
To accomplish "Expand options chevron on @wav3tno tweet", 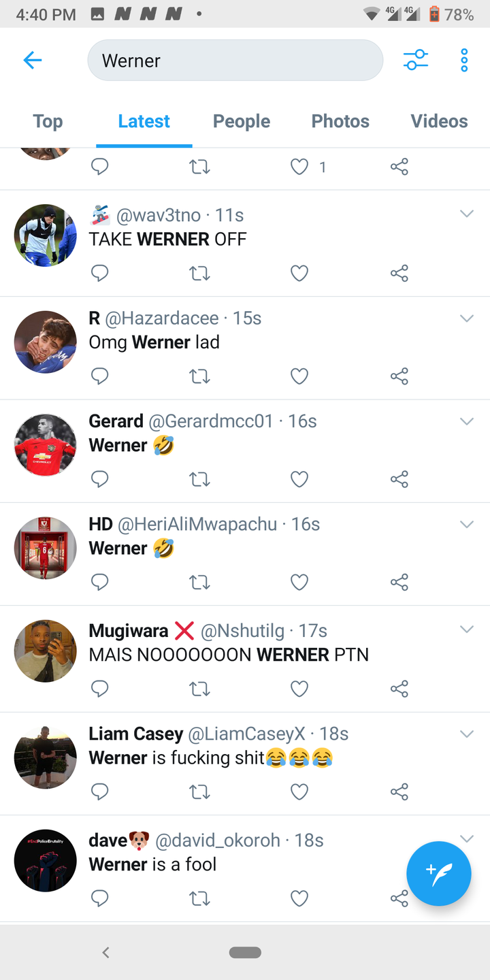I will tap(466, 214).
